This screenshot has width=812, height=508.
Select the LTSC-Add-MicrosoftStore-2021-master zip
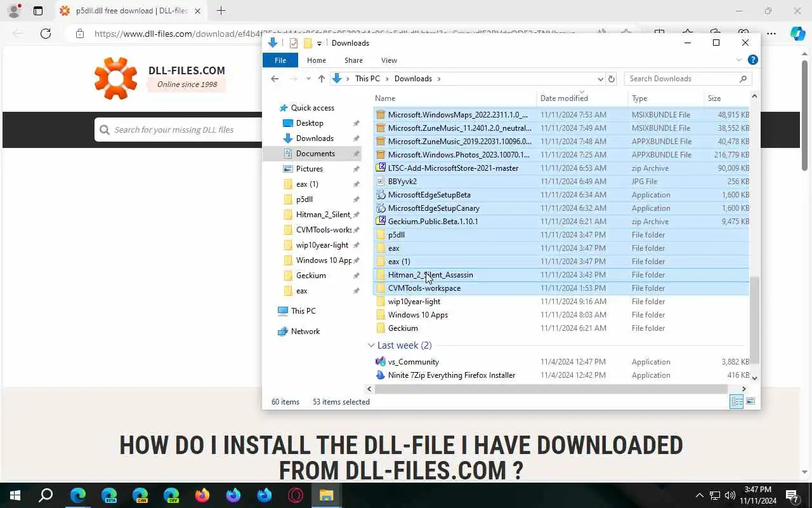(561, 168)
